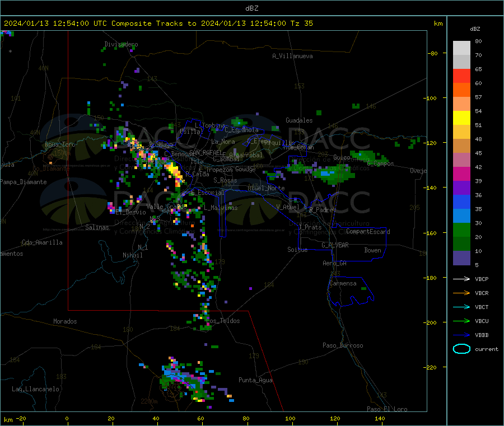The width and height of the screenshot is (504, 426).
Task: Click the -80 km vertical axis tick label
Action: click(x=433, y=53)
